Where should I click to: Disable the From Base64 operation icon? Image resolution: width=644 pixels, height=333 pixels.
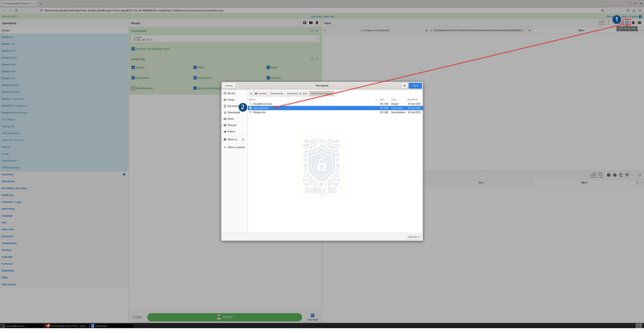tap(312, 31)
